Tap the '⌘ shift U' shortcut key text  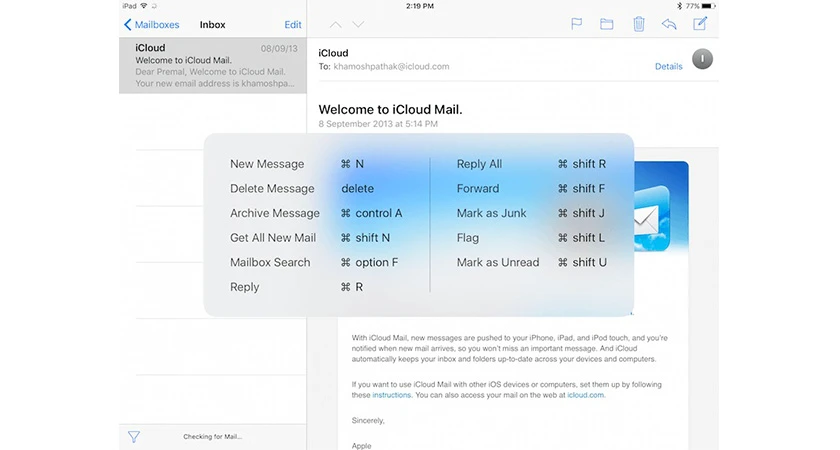point(582,262)
